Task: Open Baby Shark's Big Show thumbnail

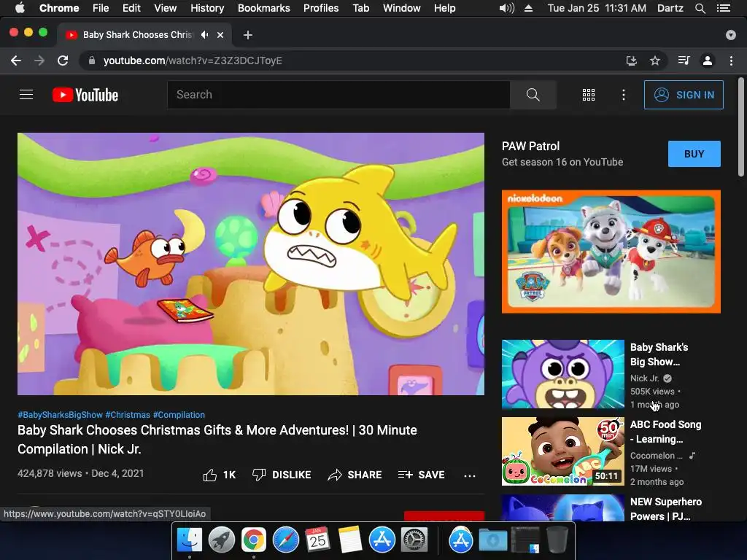Action: coord(562,374)
